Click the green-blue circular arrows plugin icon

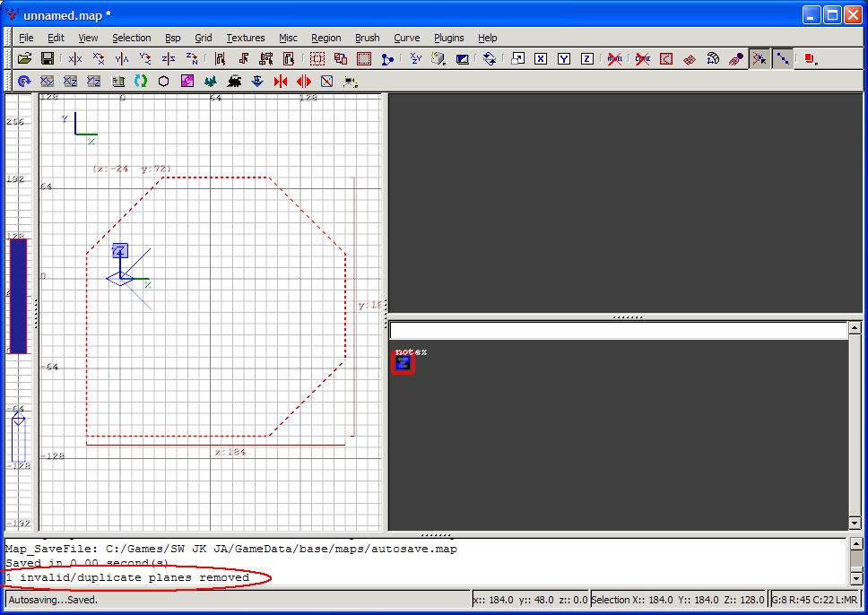tap(141, 82)
